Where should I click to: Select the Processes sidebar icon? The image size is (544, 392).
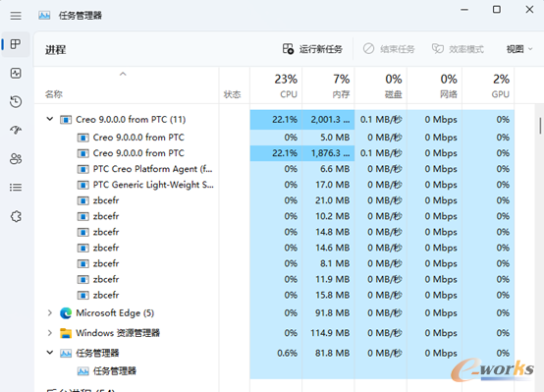pos(16,44)
